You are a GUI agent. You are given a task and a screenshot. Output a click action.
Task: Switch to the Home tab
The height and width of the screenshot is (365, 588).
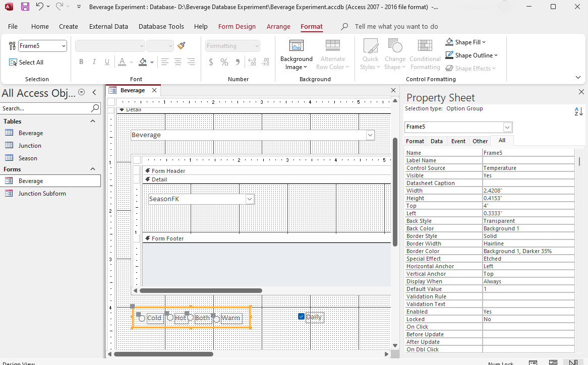40,26
